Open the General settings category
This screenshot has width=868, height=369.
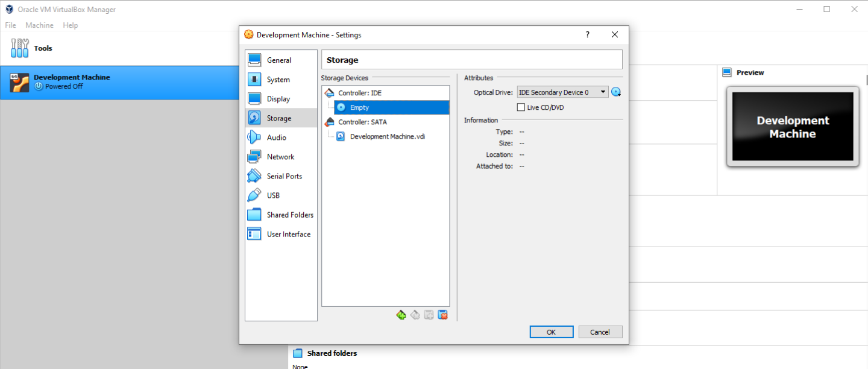pos(281,60)
